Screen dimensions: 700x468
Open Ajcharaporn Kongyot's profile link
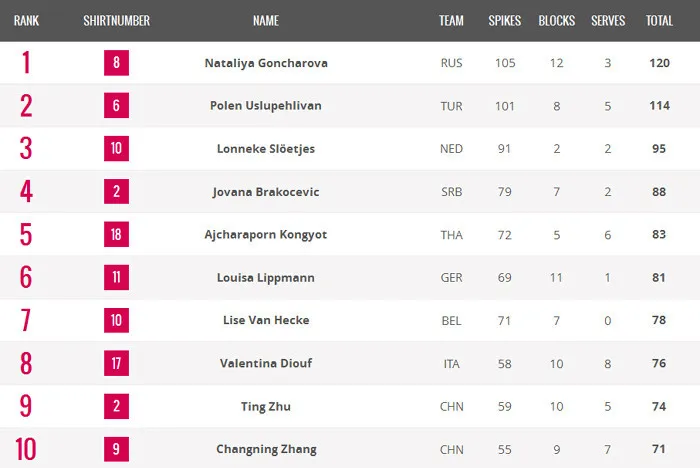click(266, 235)
